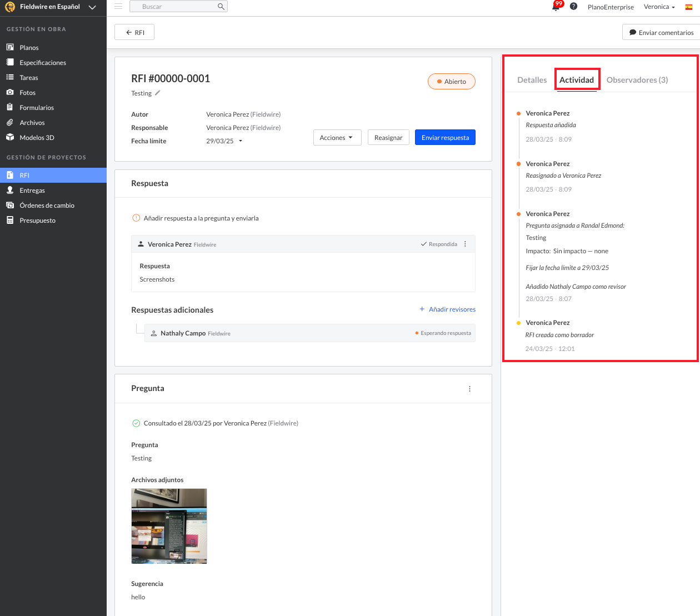Open the attached file thumbnail
Screen dimensions: 700x616
tap(169, 526)
